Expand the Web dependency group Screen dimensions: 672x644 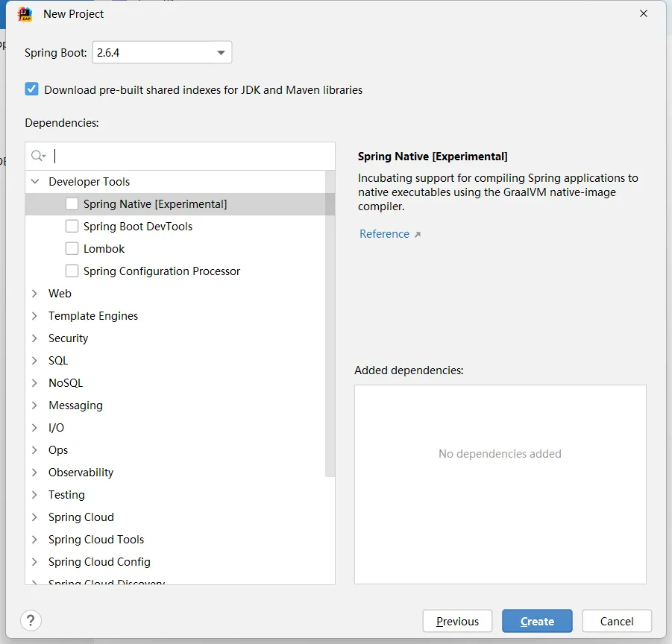pyautogui.click(x=34, y=294)
